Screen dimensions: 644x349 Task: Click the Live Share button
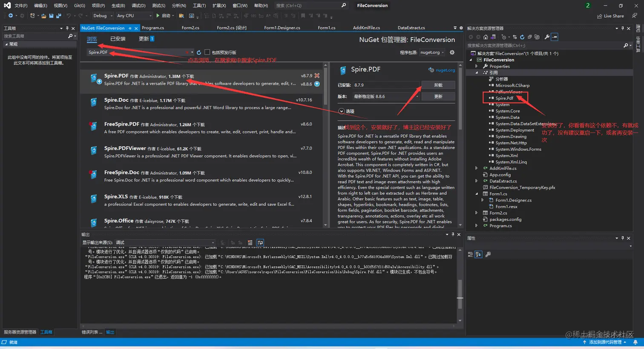610,16
